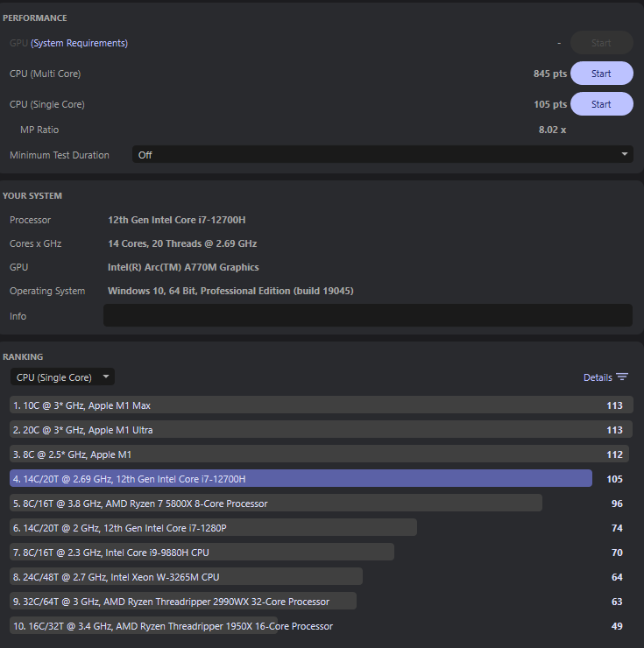Screen dimensions: 644x648
Task: Click the filter icon beside Details
Action: coord(622,377)
